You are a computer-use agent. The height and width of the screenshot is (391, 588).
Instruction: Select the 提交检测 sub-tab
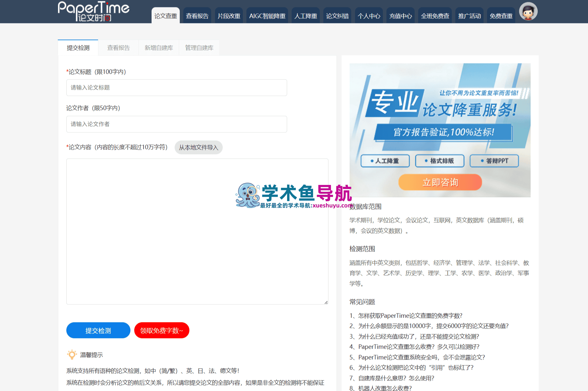click(x=78, y=48)
